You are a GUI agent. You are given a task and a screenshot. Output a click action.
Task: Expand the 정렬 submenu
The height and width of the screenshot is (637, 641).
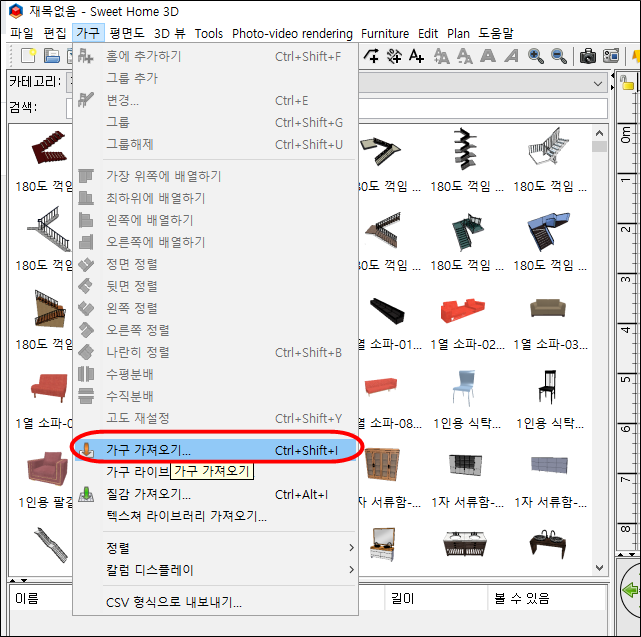click(215, 547)
